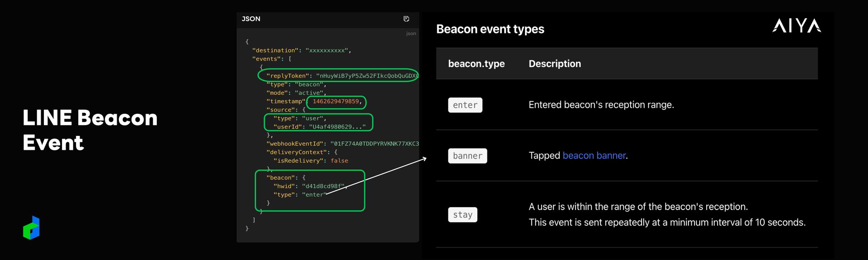Screen dimensions: 868x260
Task: Click the "hwid": "d41d8cd98f" line
Action: 310,186
